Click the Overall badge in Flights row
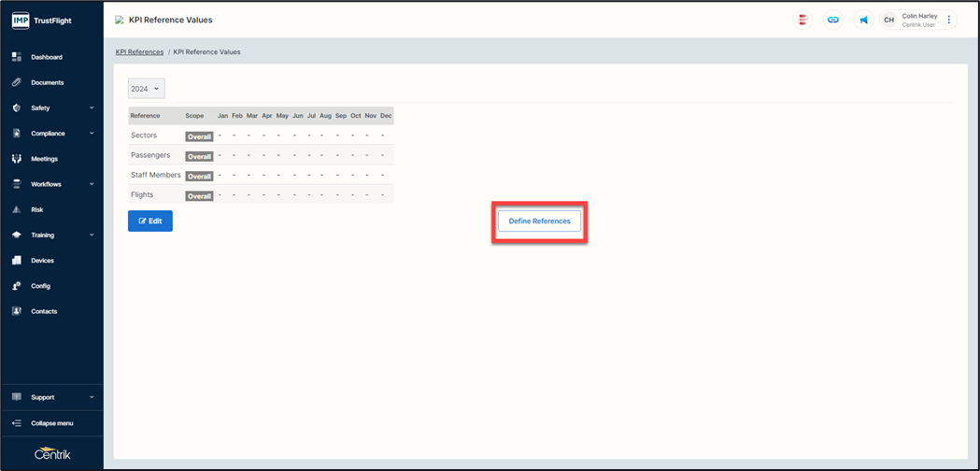 (x=199, y=195)
